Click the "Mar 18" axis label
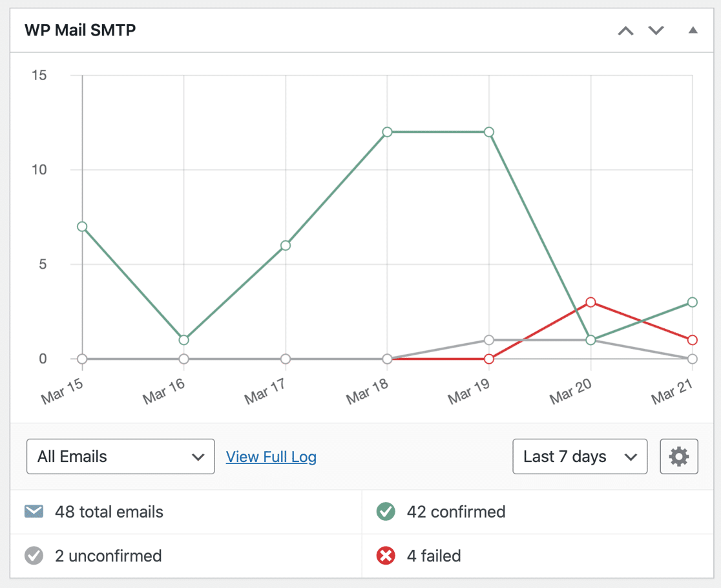Screen dimensions: 721x588 coord(367,391)
